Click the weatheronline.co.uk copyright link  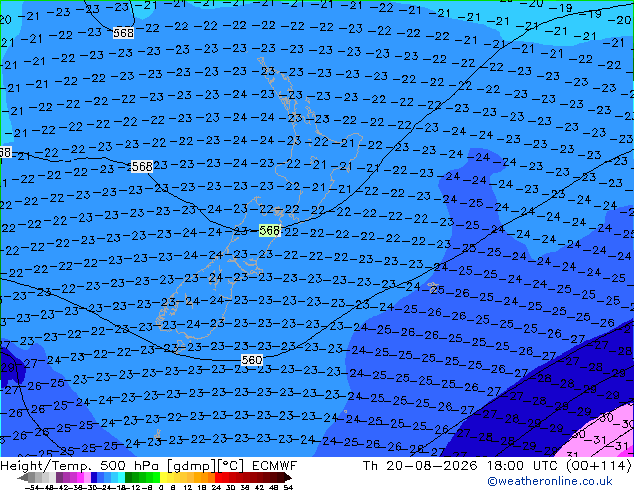click(x=550, y=481)
